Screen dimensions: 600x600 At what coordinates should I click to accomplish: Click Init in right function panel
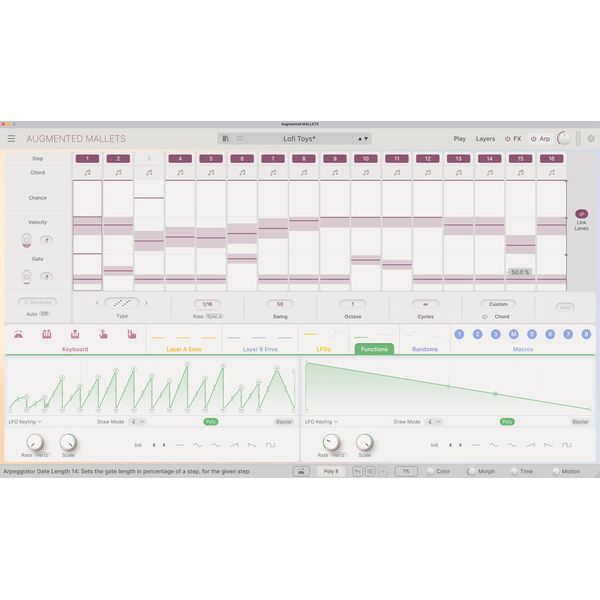click(x=434, y=445)
